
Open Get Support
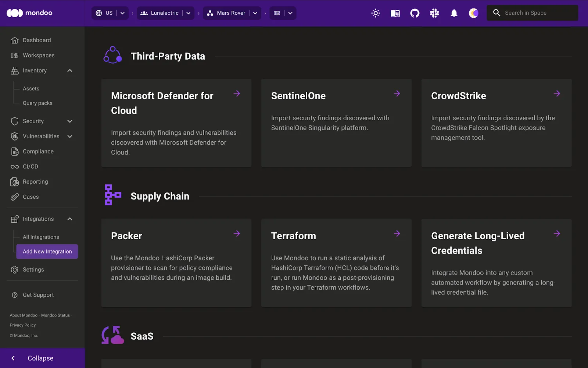38,295
